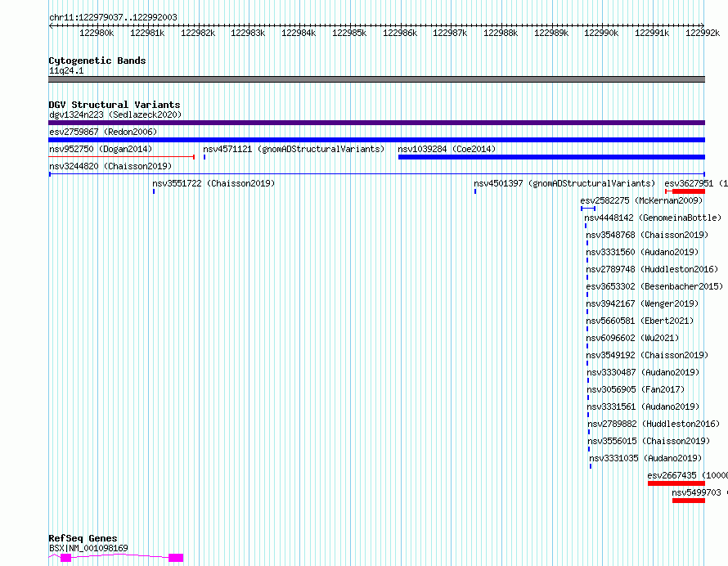This screenshot has height=566, width=728.
Task: Click the nsv4501397 (gnomADStructuralVariants) label
Action: click(564, 183)
